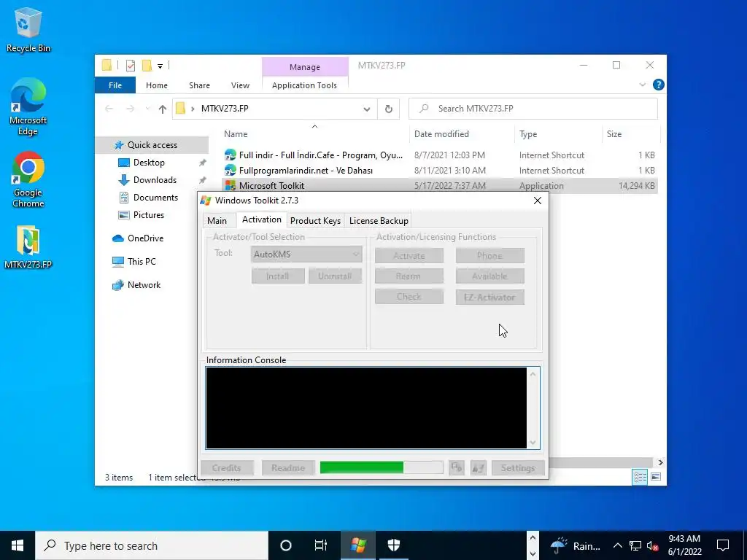747x560 pixels.
Task: Go up one folder level
Action: [163, 109]
